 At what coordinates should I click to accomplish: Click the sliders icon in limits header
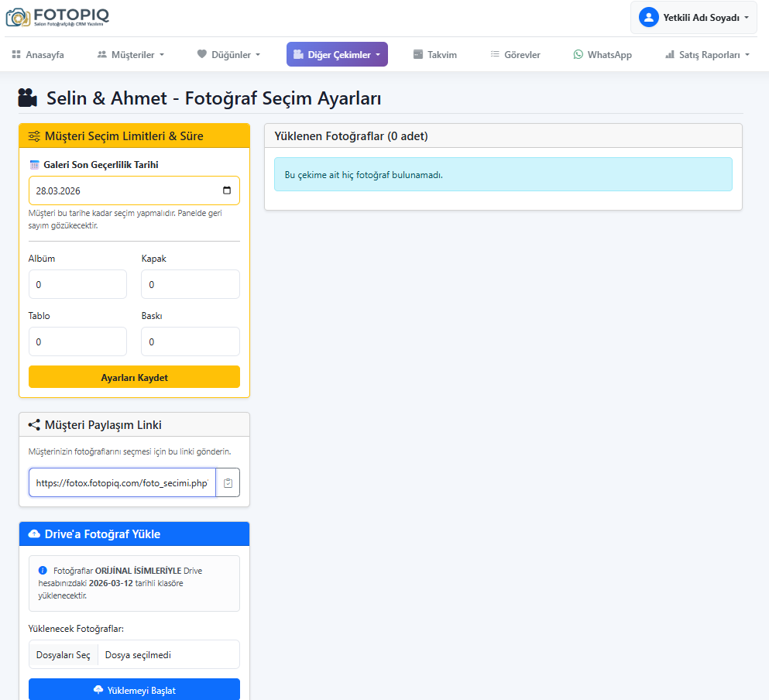(x=34, y=136)
